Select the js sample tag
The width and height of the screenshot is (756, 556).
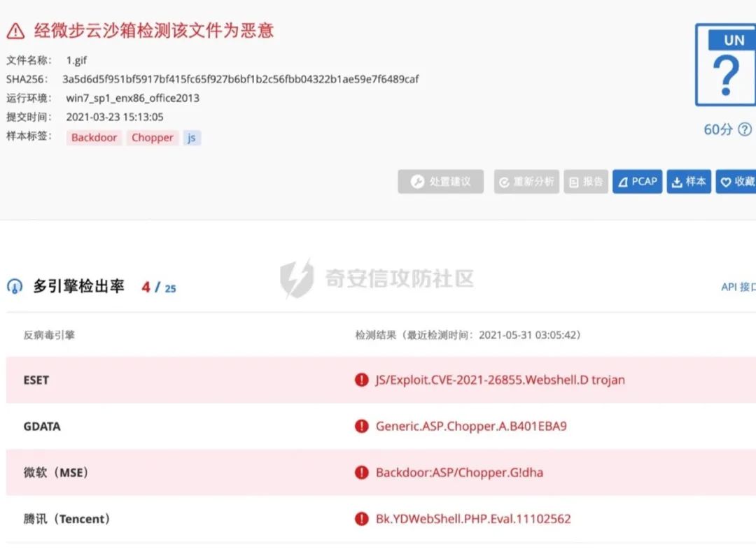click(x=192, y=138)
